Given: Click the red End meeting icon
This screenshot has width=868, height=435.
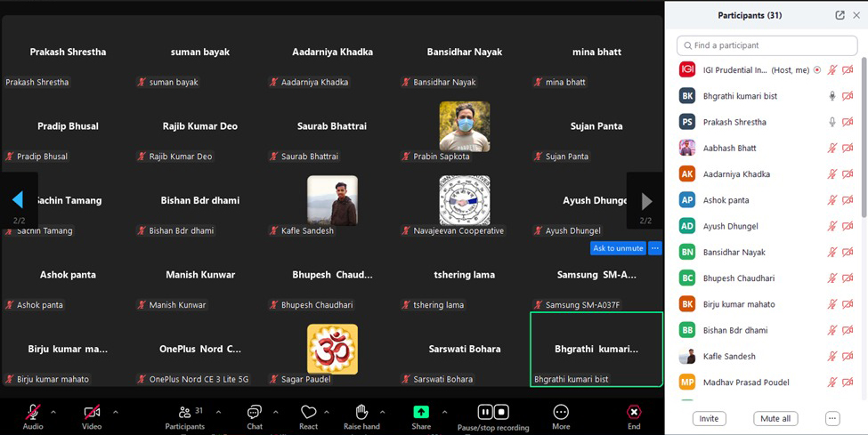Looking at the screenshot, I should (x=634, y=412).
